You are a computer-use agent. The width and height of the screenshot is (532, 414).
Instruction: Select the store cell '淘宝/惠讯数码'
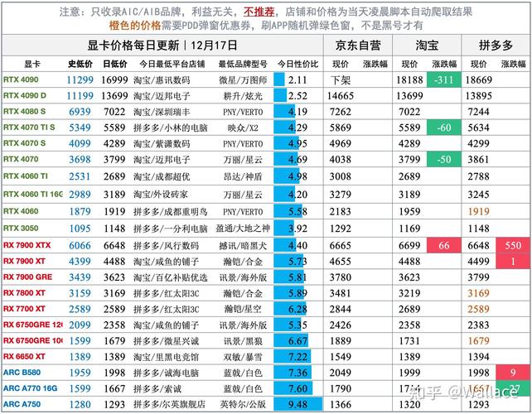point(162,80)
